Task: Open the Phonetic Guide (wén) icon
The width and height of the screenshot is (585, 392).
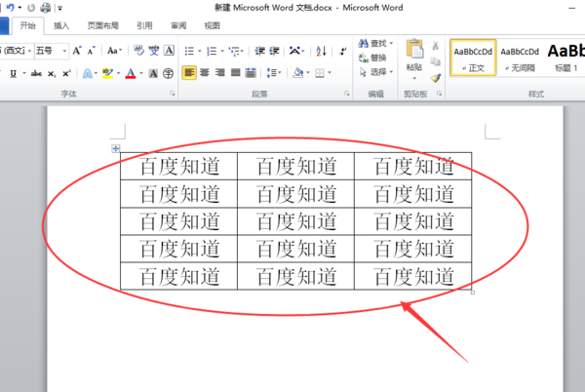Action: (154, 51)
